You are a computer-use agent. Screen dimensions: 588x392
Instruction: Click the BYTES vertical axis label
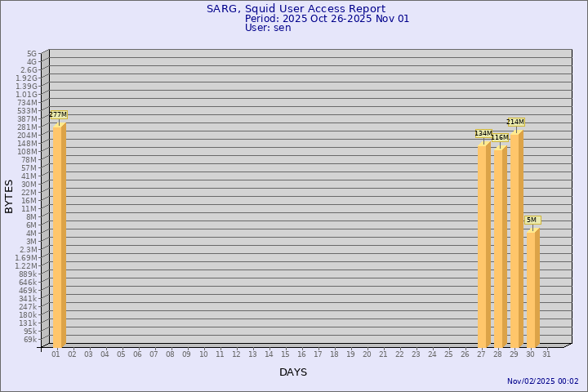click(9, 196)
